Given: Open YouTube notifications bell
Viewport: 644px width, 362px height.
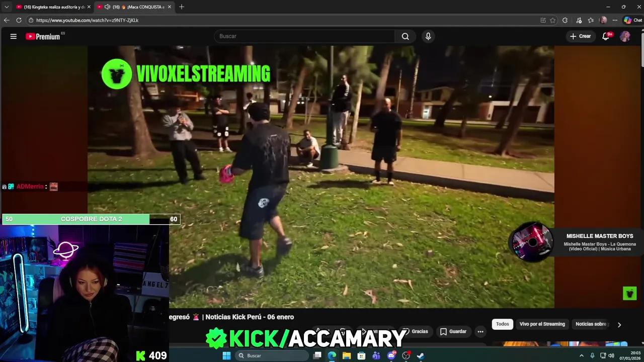Looking at the screenshot, I should click(x=606, y=36).
